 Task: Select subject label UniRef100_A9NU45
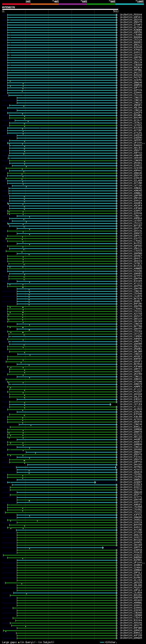pos(131,191)
